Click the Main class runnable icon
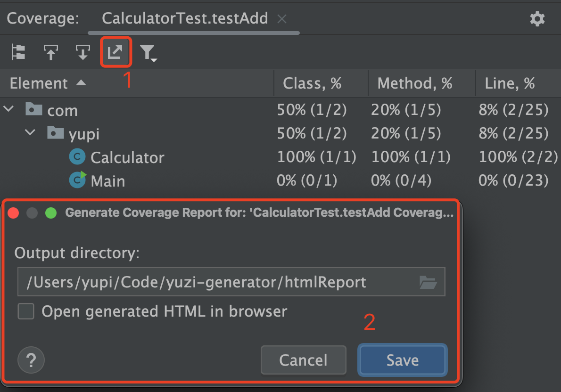The image size is (561, 392). tap(78, 180)
